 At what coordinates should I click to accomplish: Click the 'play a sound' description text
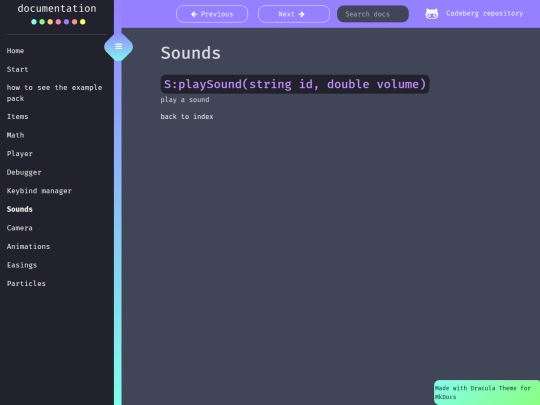pos(185,100)
